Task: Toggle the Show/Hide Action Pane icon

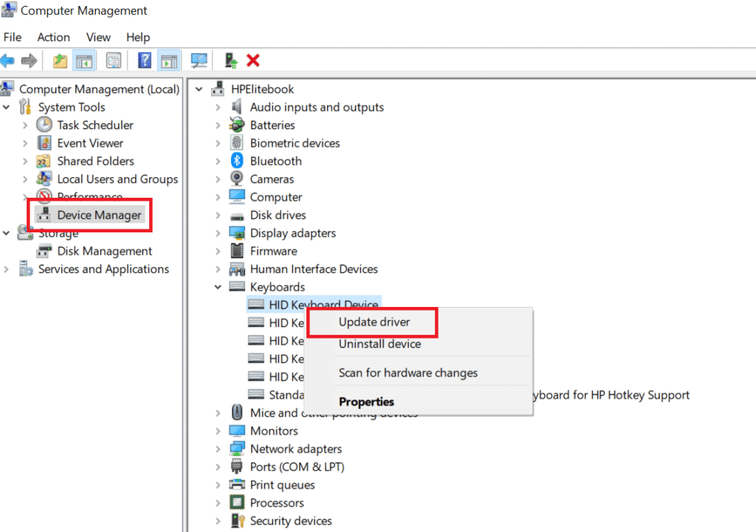Action: tap(168, 60)
